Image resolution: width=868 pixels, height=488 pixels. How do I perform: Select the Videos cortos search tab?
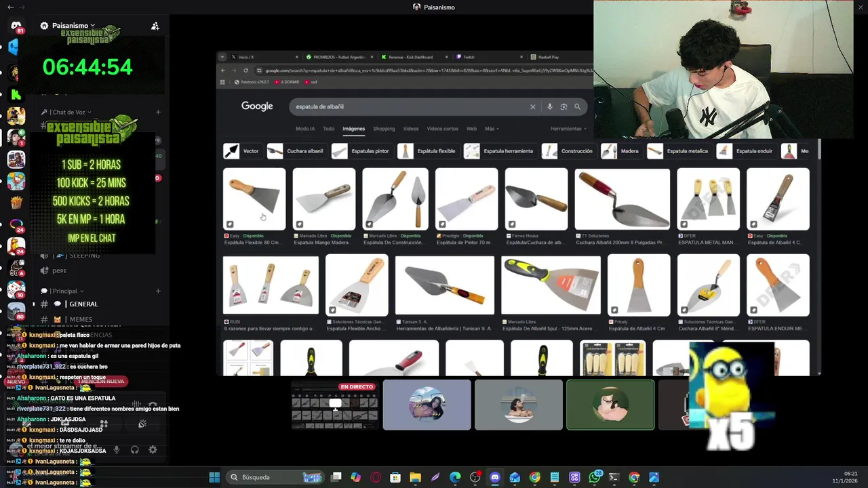pyautogui.click(x=442, y=129)
